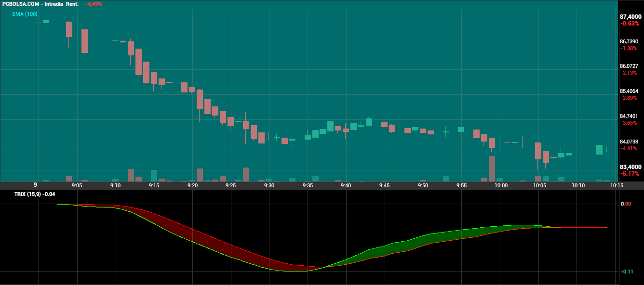This screenshot has width=644, height=285.
Task: Click the 9:50 time axis marker
Action: coord(423,185)
